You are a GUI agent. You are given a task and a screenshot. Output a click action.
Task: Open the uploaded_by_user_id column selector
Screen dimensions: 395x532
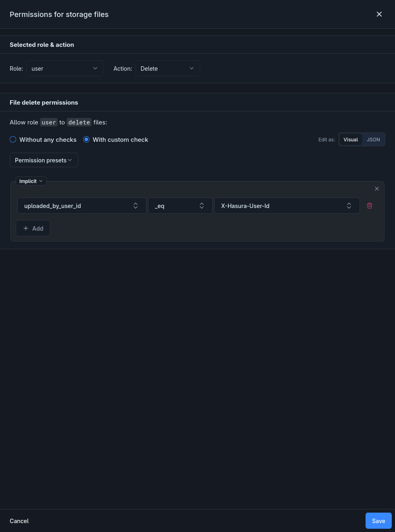click(x=82, y=206)
